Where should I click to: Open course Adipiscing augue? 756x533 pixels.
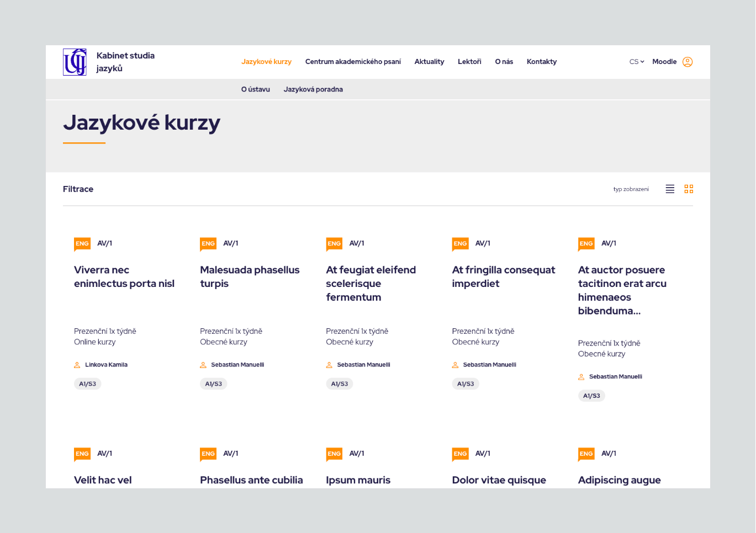point(620,480)
